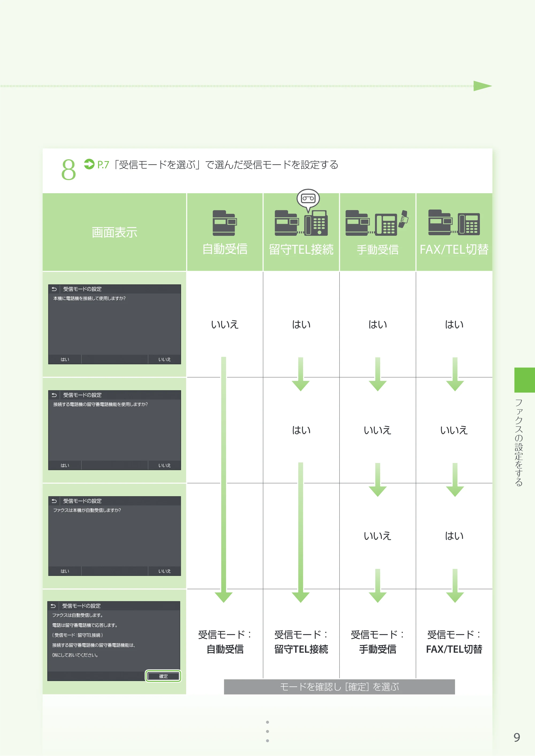This screenshot has width=535, height=756.
Task: Click the step number 8
Action: point(68,170)
